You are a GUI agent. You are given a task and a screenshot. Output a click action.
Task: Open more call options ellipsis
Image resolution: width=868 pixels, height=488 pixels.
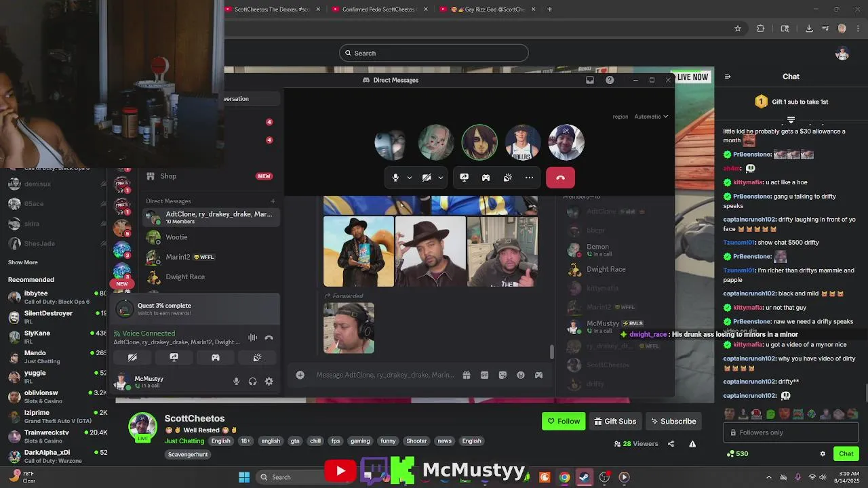(529, 178)
